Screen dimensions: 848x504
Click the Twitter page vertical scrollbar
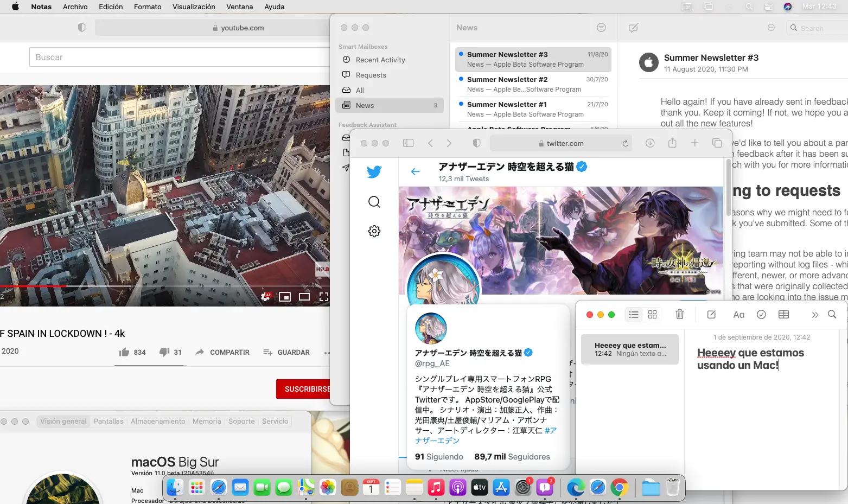pos(728,187)
